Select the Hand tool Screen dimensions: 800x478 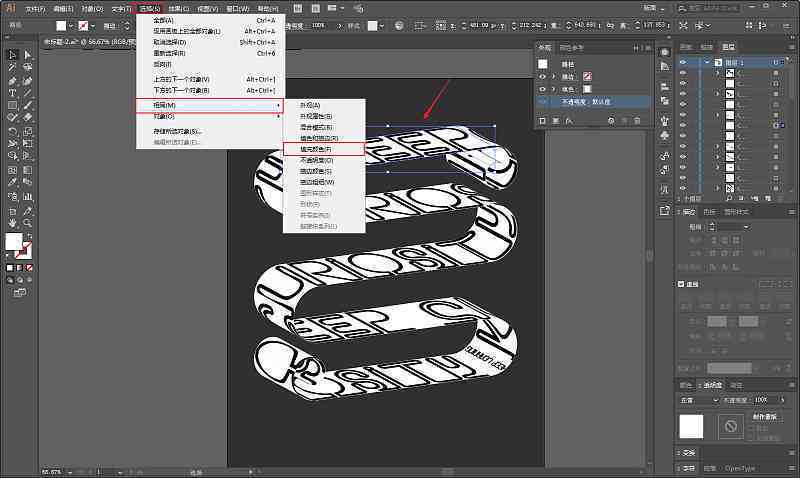(13, 223)
